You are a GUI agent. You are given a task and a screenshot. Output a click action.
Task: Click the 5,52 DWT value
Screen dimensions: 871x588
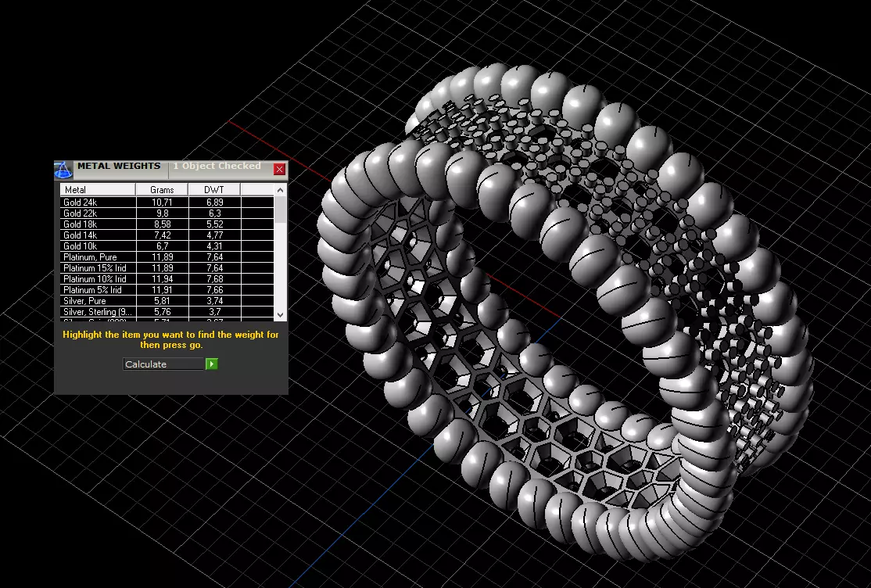pos(214,224)
